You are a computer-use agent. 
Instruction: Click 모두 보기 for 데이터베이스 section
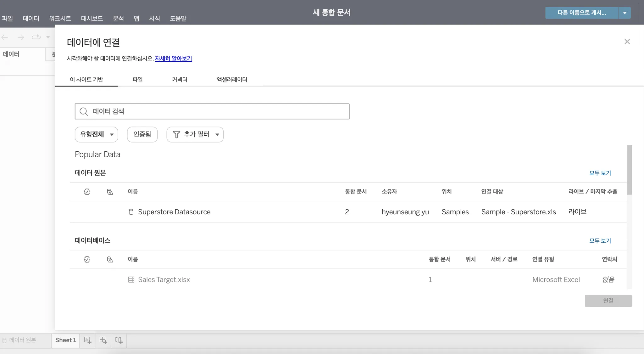600,241
